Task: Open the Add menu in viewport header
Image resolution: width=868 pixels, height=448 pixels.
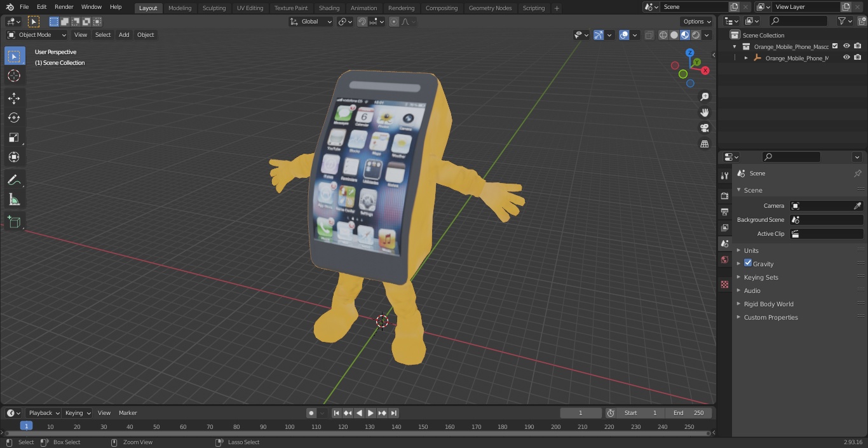Action: (x=124, y=35)
